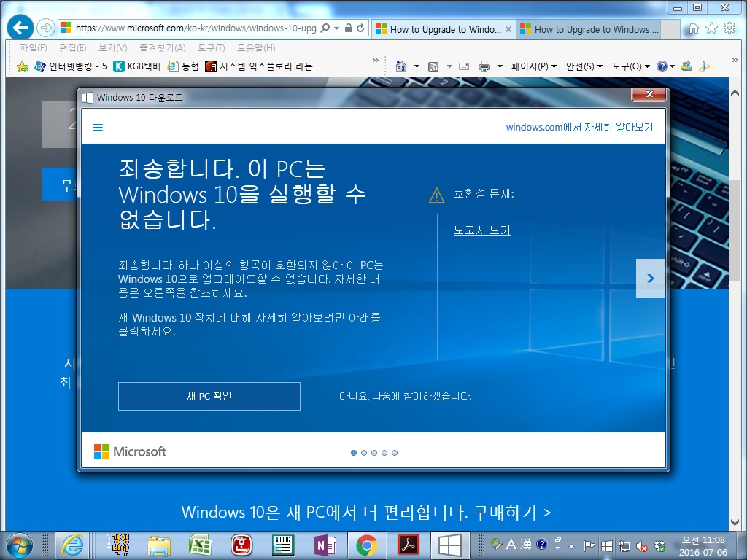Open the 보기(V) menu

(x=113, y=48)
